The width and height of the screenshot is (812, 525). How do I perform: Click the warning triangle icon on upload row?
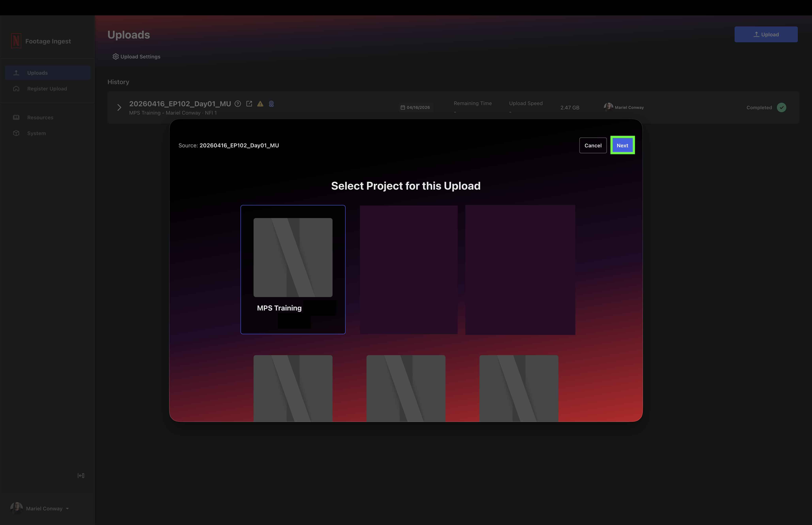260,104
